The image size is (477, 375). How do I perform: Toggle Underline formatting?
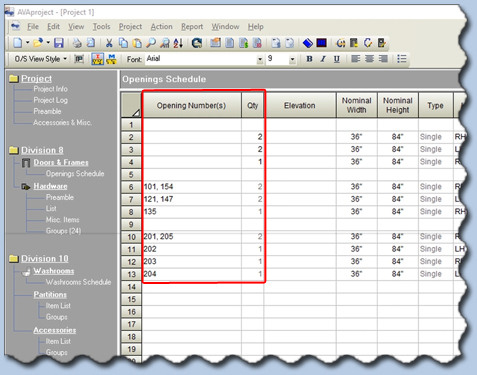coord(337,59)
